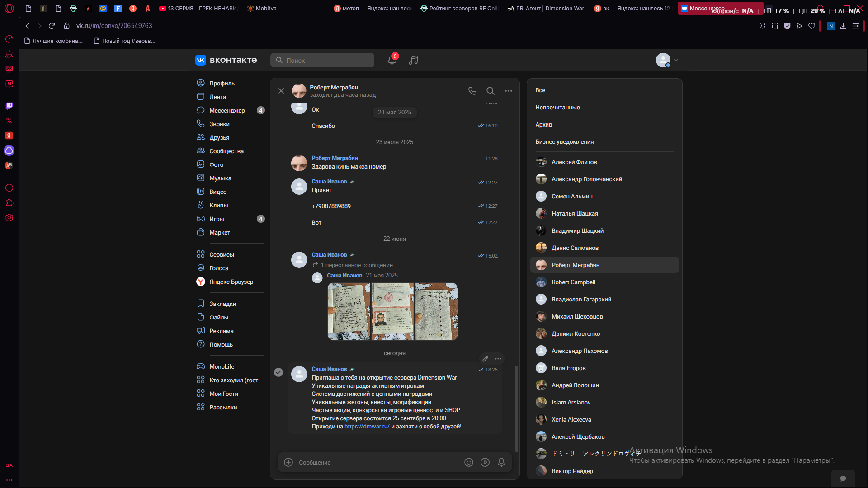Open the emoji picker in message box
Viewport: 868px width, 488px height.
coord(469,462)
